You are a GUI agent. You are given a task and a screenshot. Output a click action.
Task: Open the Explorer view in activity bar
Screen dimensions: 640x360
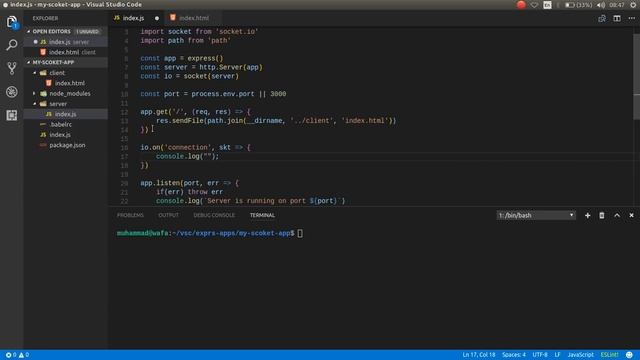12,22
